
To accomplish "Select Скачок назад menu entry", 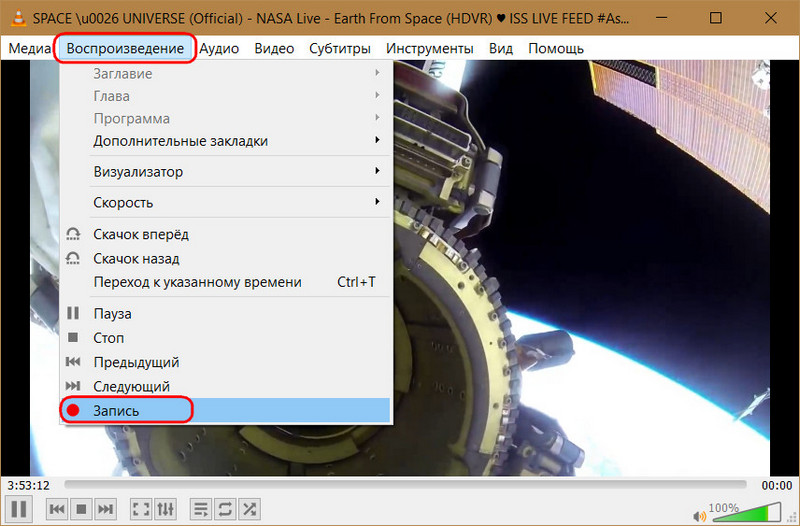I will (x=225, y=259).
